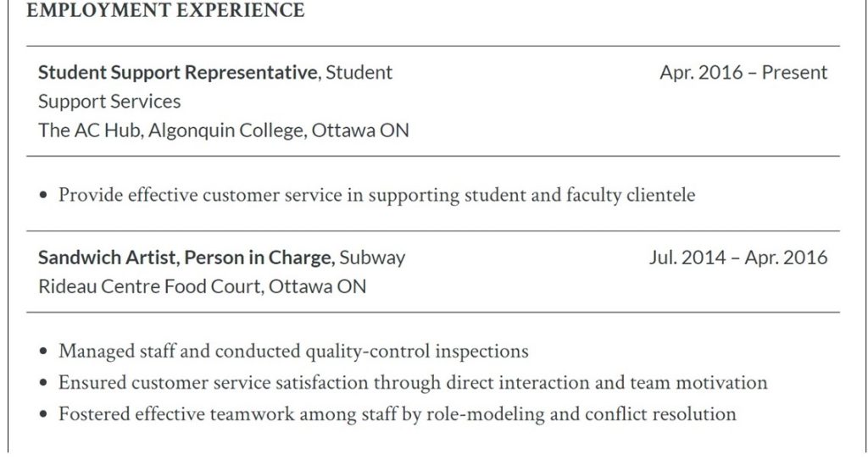
Task: Select the Student Support Representative job title
Action: [x=178, y=73]
